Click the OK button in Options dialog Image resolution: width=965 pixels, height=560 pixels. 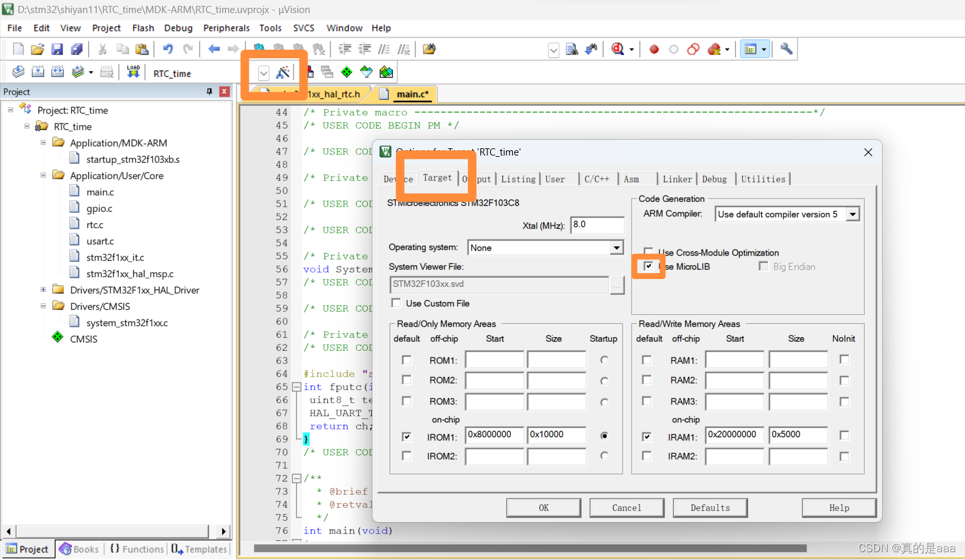point(544,508)
